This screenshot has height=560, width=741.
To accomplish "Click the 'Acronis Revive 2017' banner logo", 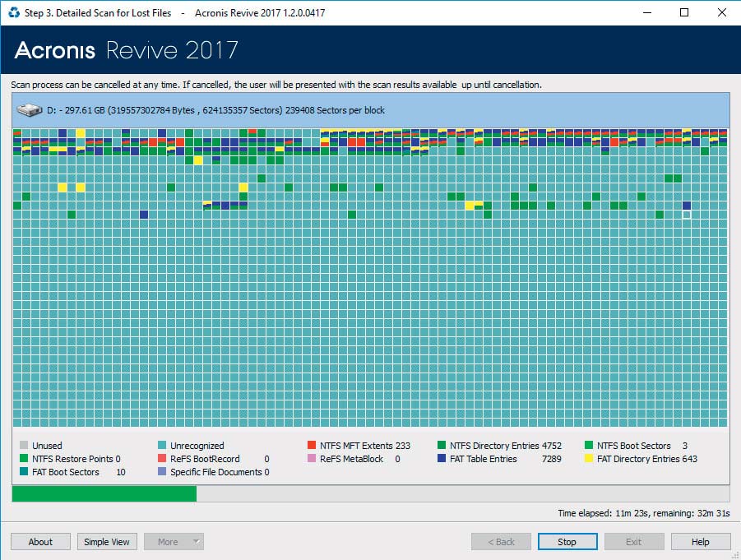I will 126,50.
